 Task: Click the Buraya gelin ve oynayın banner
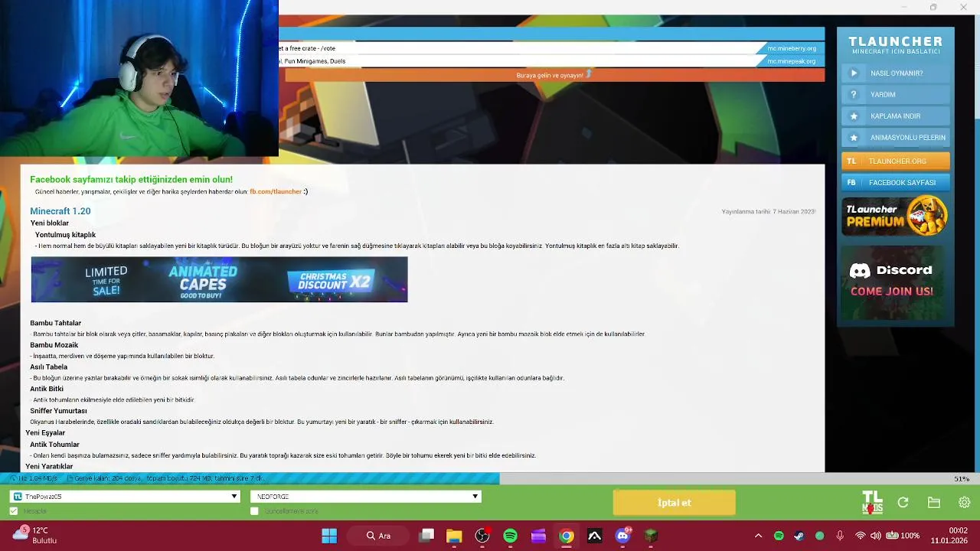pyautogui.click(x=555, y=75)
